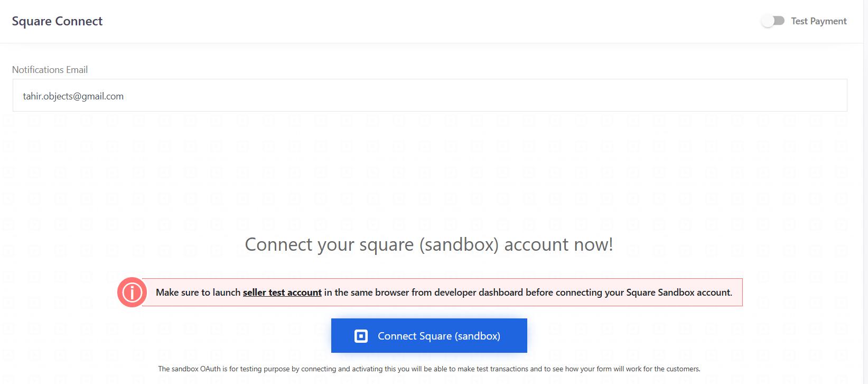This screenshot has height=384, width=868.
Task: Click the 'Connect Square (sandbox)' button label text
Action: click(438, 336)
